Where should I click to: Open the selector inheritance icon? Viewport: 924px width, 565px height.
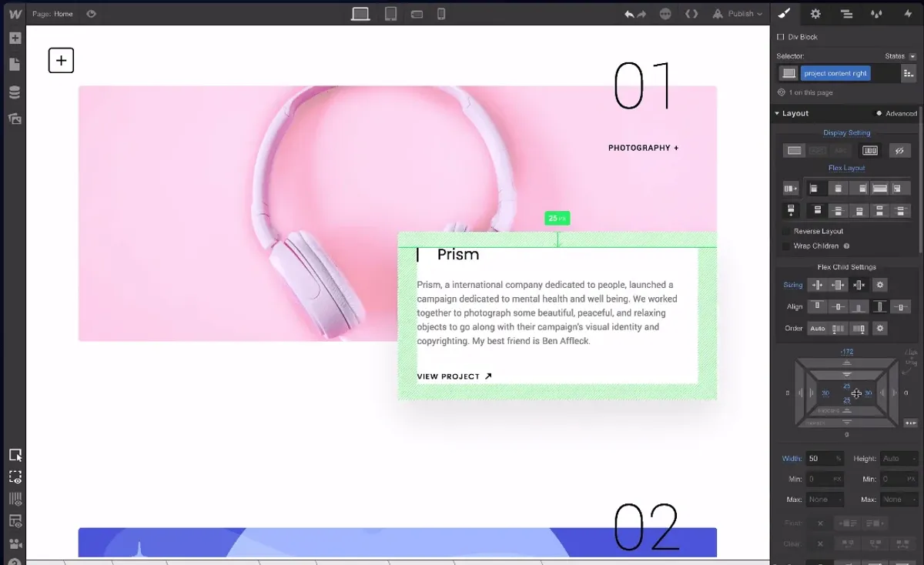(x=788, y=73)
